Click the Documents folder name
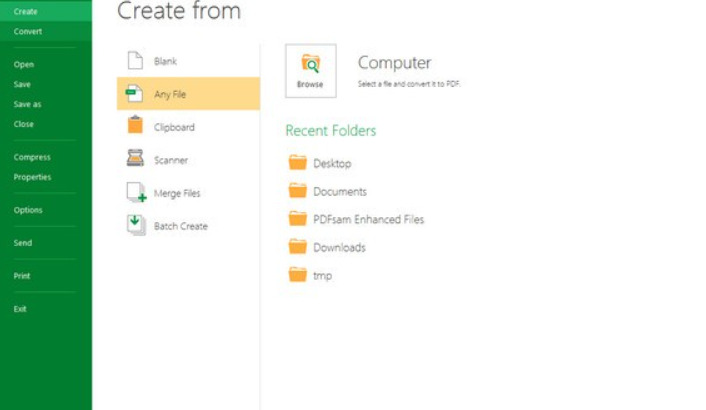This screenshot has width=706, height=410. (x=340, y=192)
